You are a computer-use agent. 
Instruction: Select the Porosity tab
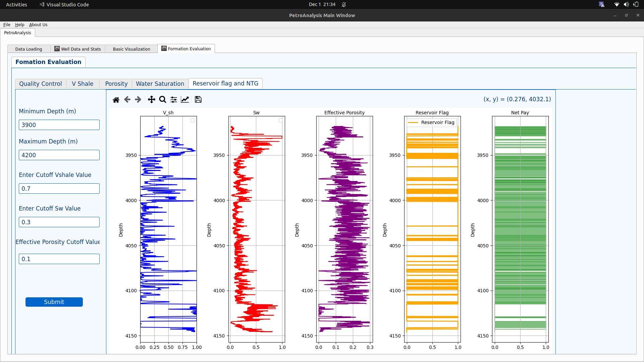point(116,83)
